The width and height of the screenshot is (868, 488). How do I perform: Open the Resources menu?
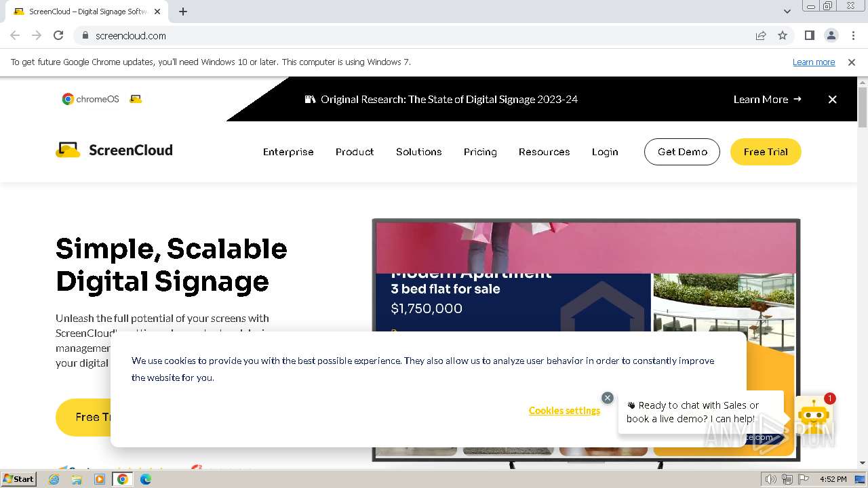544,152
